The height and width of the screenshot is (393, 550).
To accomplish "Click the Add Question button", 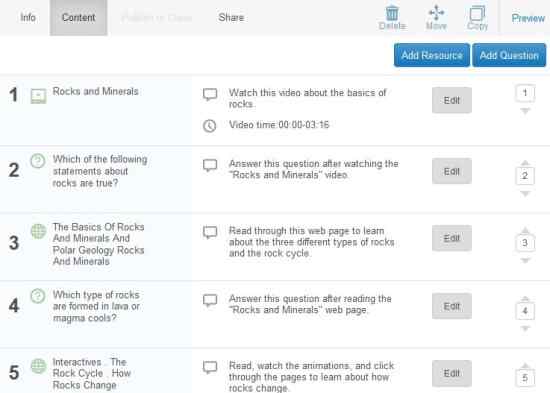I will 509,55.
